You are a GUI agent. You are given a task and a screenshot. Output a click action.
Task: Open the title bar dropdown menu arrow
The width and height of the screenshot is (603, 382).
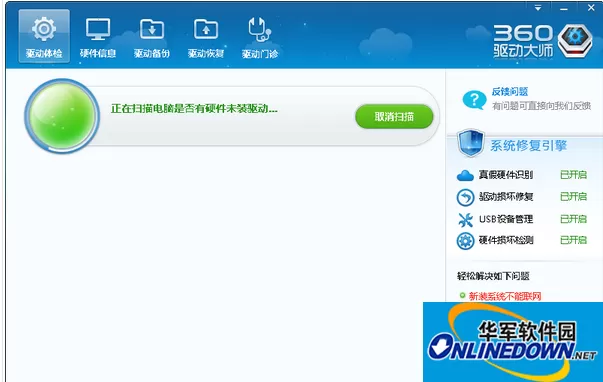pos(538,8)
